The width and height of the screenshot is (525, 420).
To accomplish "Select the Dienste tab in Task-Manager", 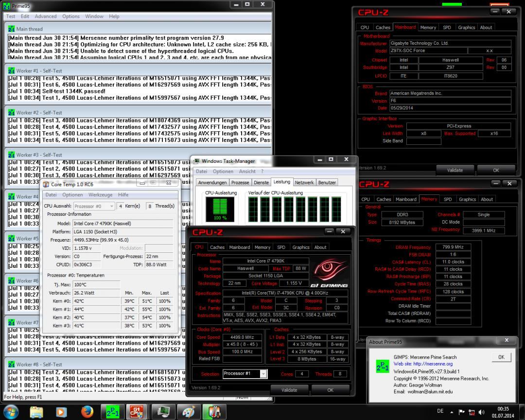I will coord(261,183).
